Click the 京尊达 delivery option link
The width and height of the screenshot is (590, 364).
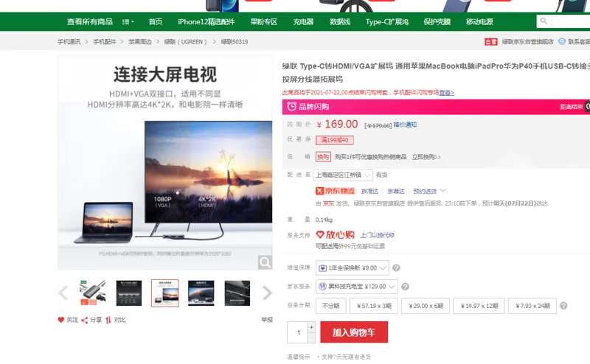[x=396, y=192]
